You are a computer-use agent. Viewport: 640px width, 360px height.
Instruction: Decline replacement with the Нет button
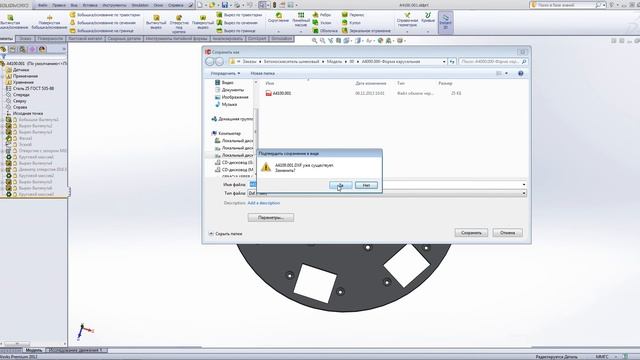(x=366, y=185)
